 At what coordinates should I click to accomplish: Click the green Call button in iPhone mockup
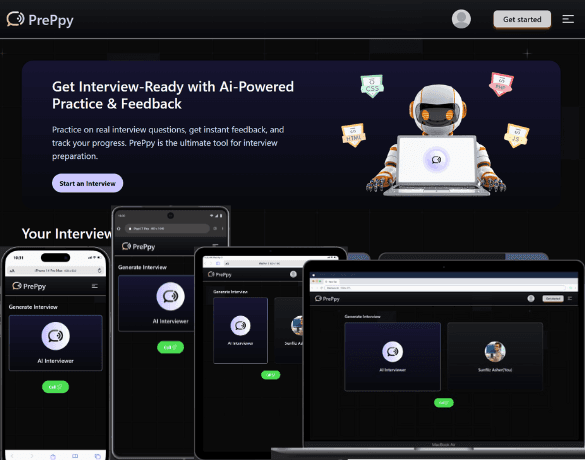point(55,387)
